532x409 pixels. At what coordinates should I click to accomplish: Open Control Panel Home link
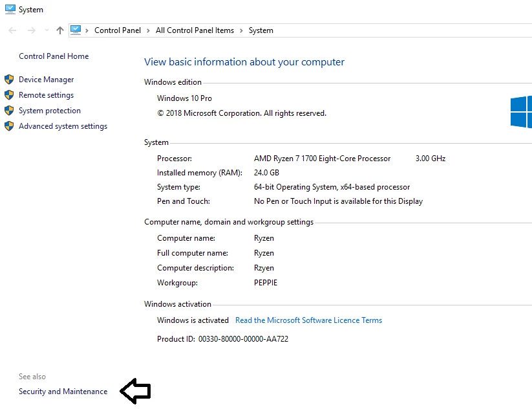[54, 56]
